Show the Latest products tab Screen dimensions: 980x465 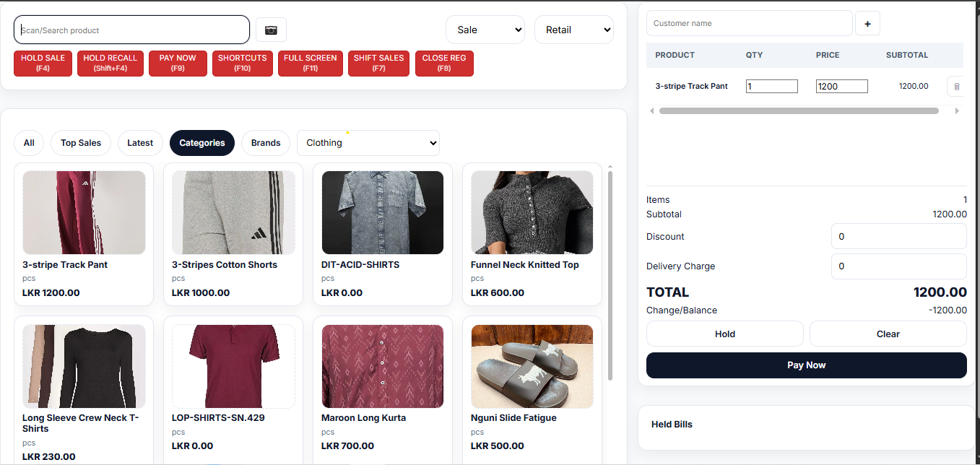coord(140,143)
